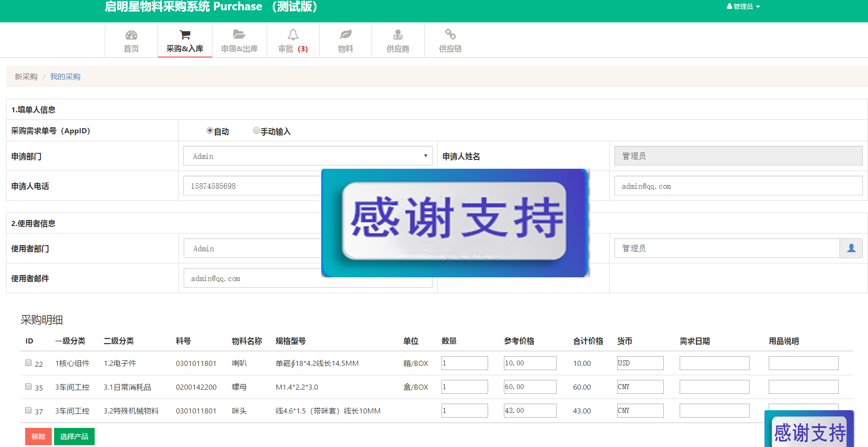
Task: Click the 单磁∮18*4.2线长14.5MM spec text
Action: [x=317, y=364]
